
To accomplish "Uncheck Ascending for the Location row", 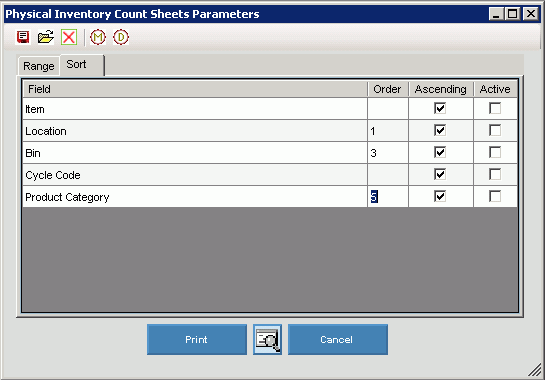I will (440, 130).
